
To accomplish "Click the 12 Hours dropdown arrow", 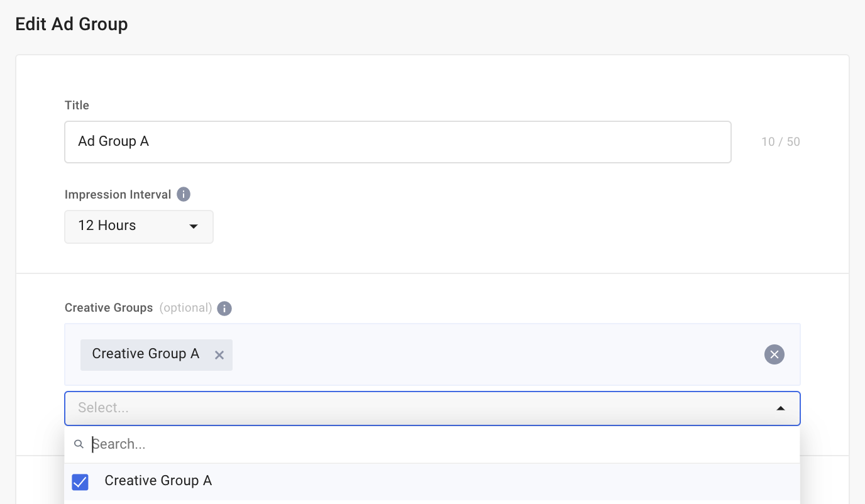I will 194,226.
